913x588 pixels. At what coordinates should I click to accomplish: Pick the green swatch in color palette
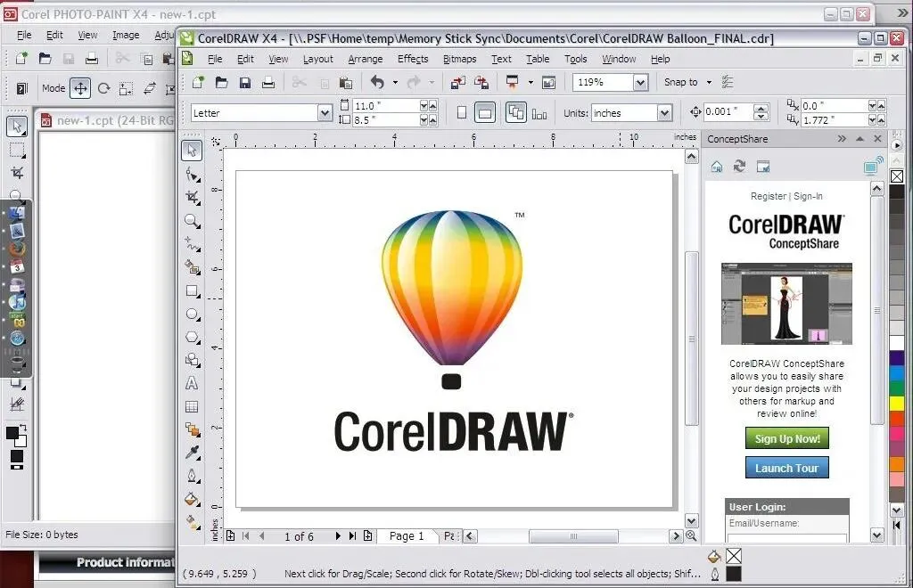[897, 388]
